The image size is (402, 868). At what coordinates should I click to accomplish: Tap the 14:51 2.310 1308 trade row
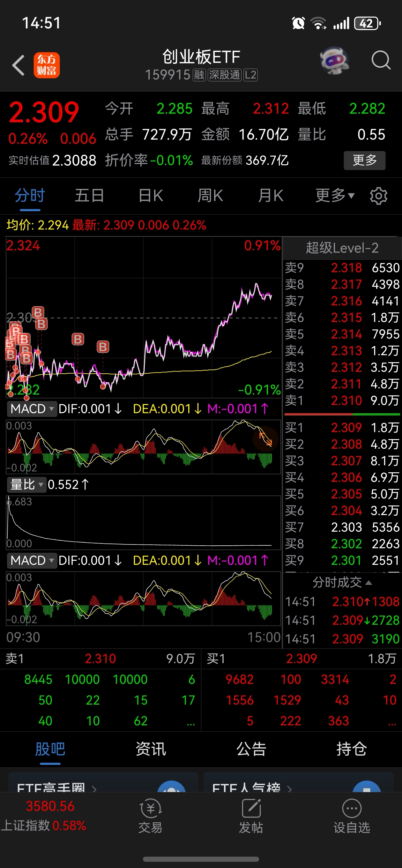click(342, 602)
